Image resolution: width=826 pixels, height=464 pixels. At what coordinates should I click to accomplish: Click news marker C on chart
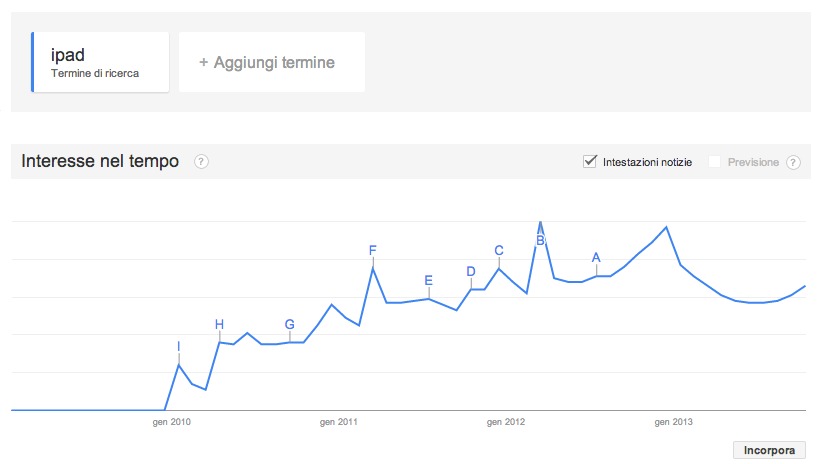point(499,250)
